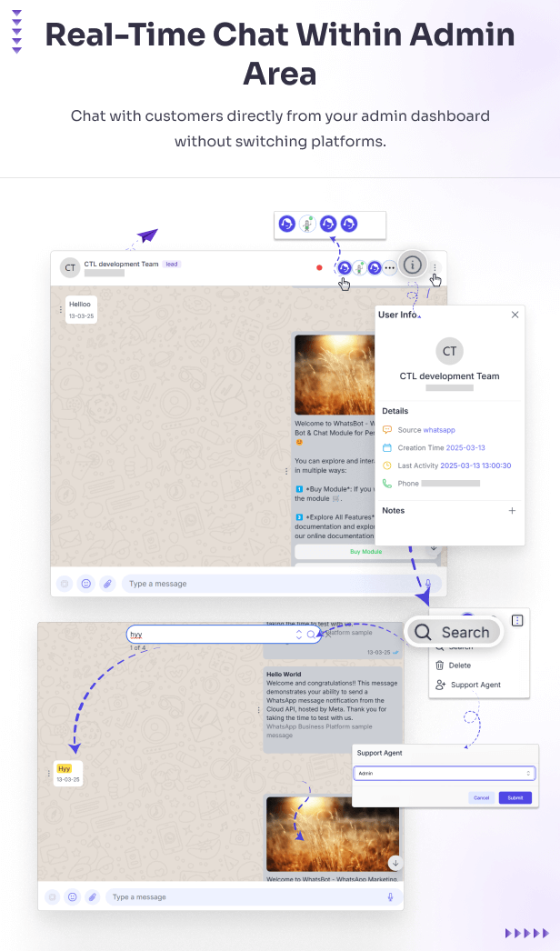Open emoji picker in upper chat window
560x951 pixels.
(86, 584)
